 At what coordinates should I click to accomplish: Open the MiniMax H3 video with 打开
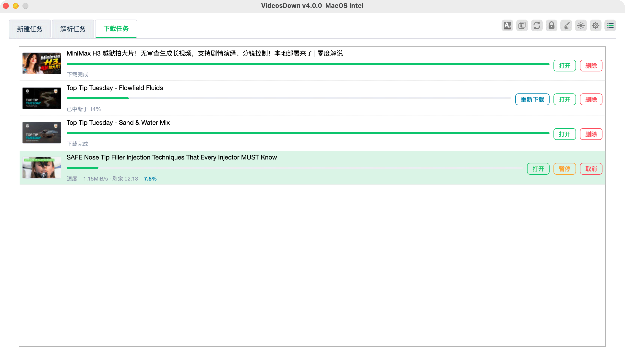(x=565, y=66)
